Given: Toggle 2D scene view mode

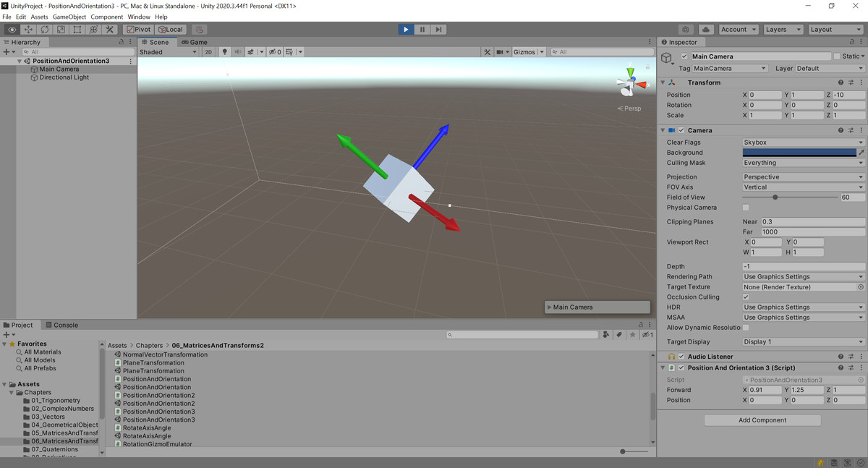Looking at the screenshot, I should pos(208,52).
